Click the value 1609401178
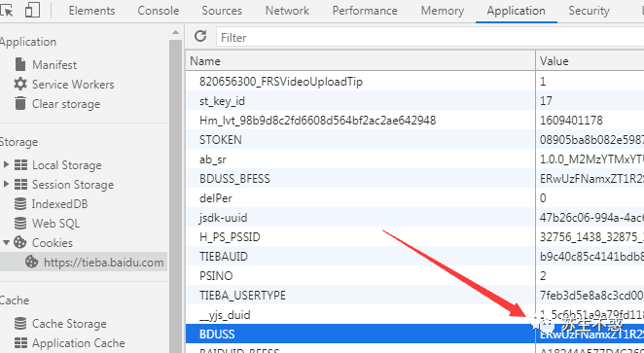Image resolution: width=644 pixels, height=353 pixels. [571, 121]
